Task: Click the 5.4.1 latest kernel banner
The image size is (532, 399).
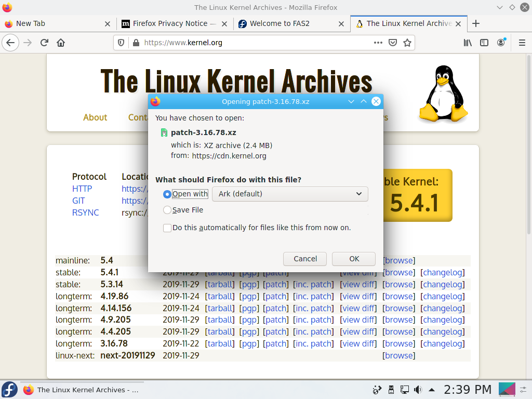Action: (x=418, y=195)
